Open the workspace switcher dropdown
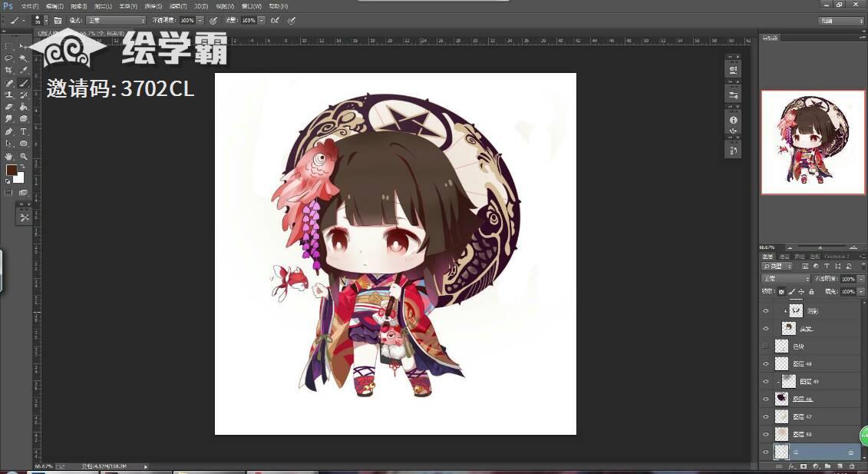The image size is (868, 474). pos(841,21)
